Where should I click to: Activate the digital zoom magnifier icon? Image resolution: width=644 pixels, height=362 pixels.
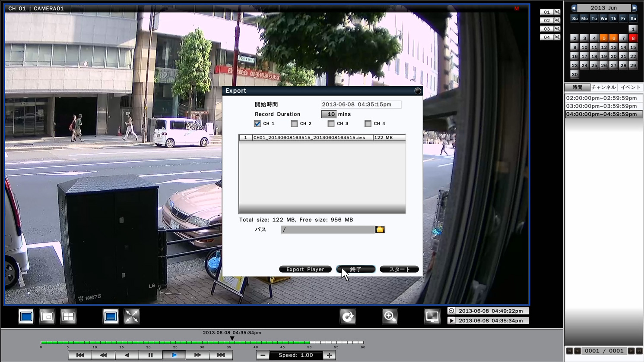point(390,317)
